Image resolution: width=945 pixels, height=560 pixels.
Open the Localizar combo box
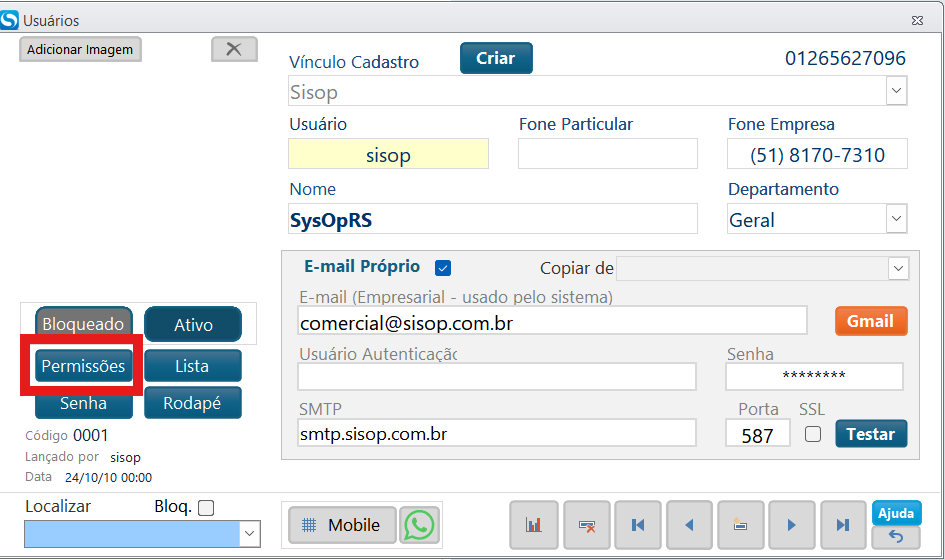click(x=249, y=535)
